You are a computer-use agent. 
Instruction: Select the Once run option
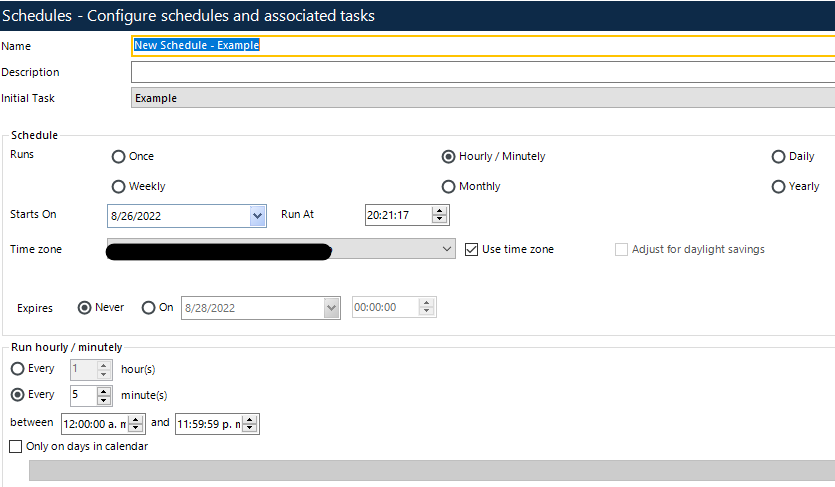(119, 157)
